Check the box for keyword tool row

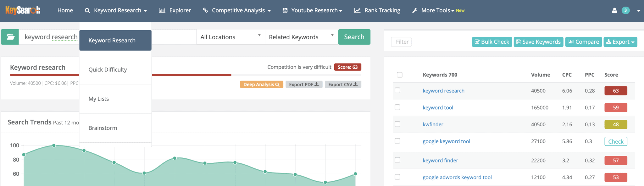[397, 107]
